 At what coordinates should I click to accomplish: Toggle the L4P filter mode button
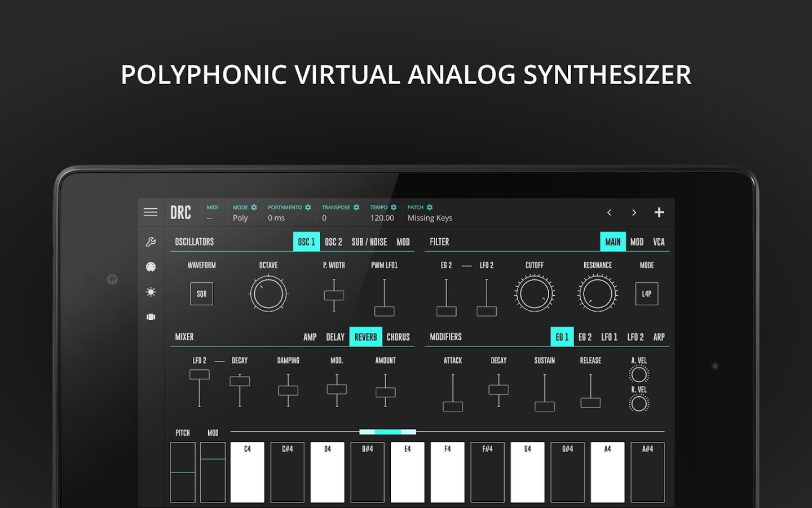[647, 294]
